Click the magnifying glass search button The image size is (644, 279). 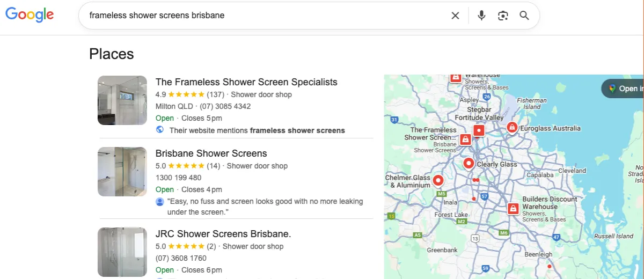pyautogui.click(x=524, y=16)
